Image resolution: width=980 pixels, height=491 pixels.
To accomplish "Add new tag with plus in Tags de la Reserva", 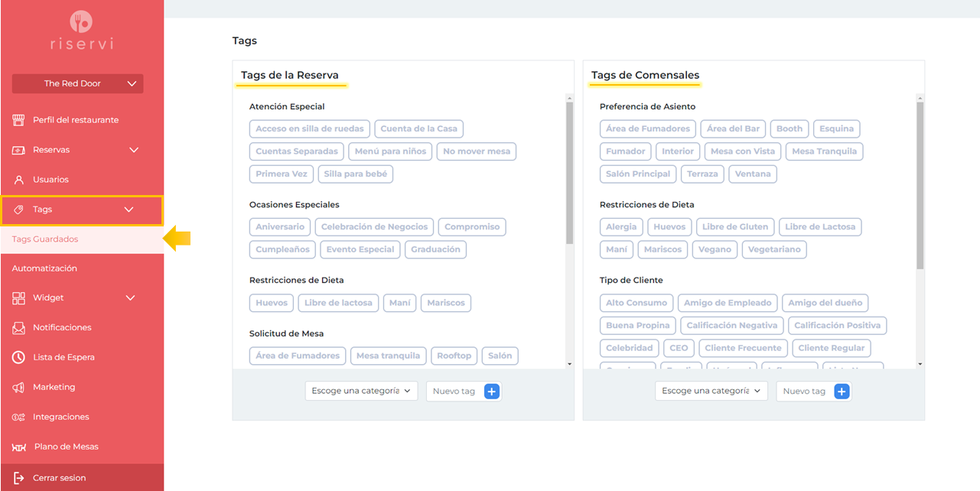I will pyautogui.click(x=492, y=392).
